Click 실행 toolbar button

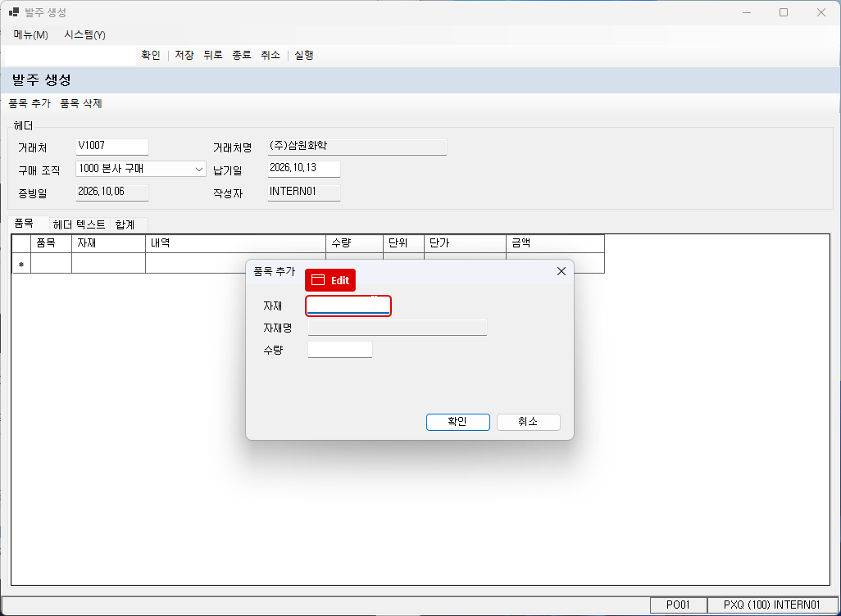click(x=303, y=55)
